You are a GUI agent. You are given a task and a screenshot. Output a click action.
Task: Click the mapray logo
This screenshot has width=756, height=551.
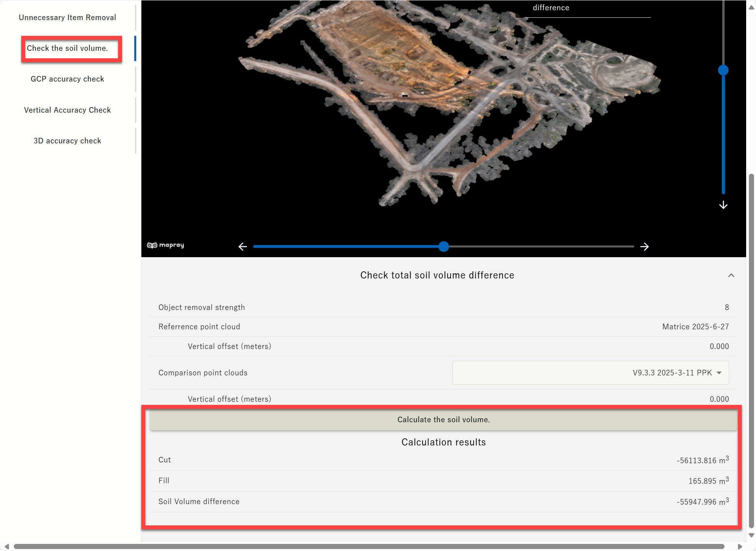coord(165,245)
